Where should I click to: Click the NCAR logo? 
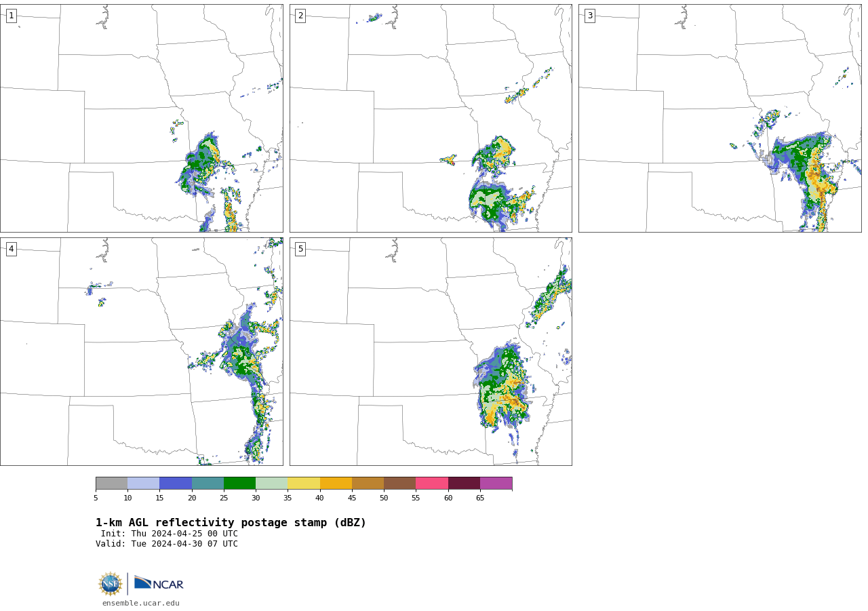pyautogui.click(x=159, y=583)
